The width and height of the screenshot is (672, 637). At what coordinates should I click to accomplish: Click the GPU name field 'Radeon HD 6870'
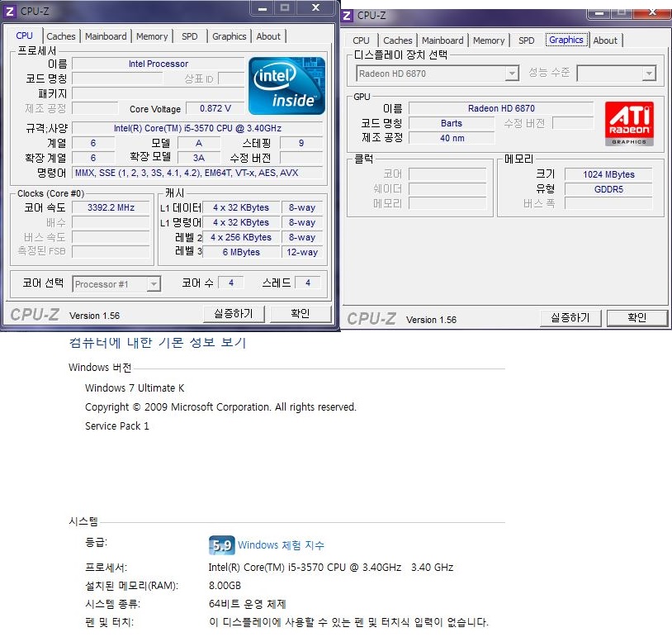click(501, 108)
